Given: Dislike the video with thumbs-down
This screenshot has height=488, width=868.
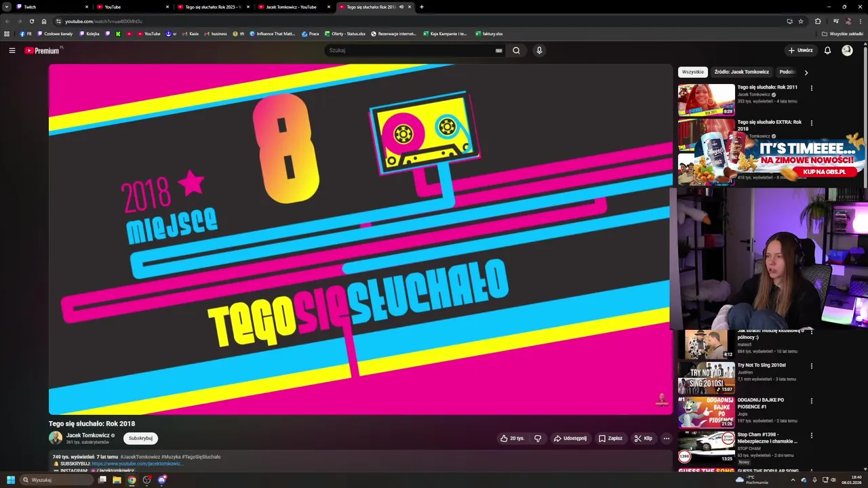Looking at the screenshot, I should (538, 439).
